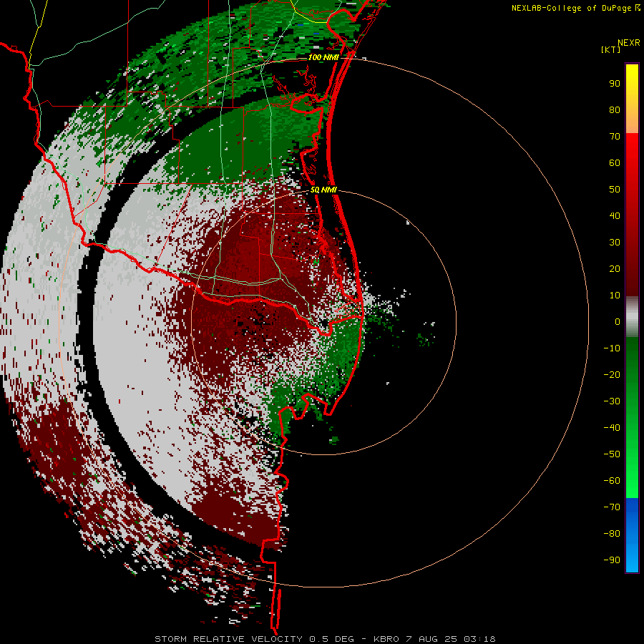Click the 30 value on velocity legend

click(615, 243)
